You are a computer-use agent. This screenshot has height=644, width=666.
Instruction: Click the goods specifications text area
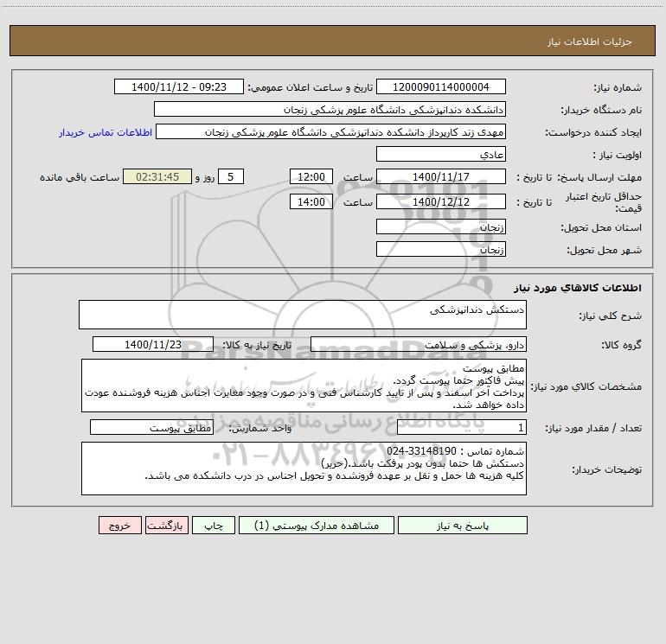[304, 386]
